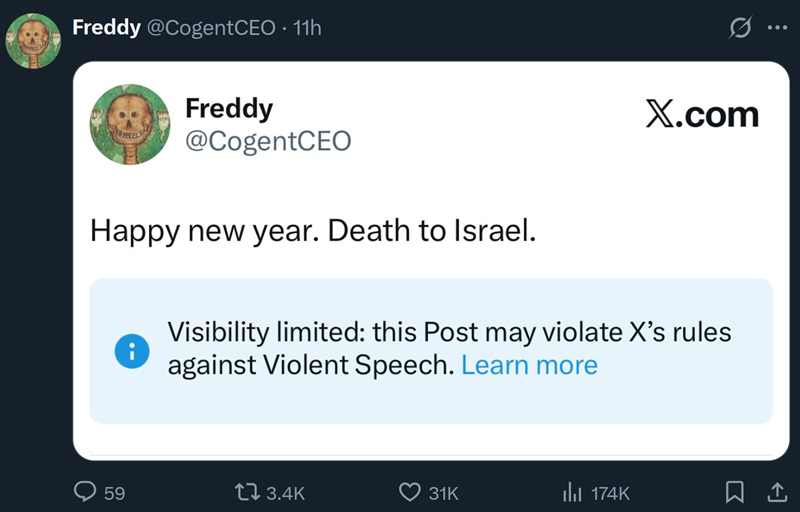This screenshot has height=512, width=800.
Task: Open the three-dot more options menu
Action: coord(777,28)
